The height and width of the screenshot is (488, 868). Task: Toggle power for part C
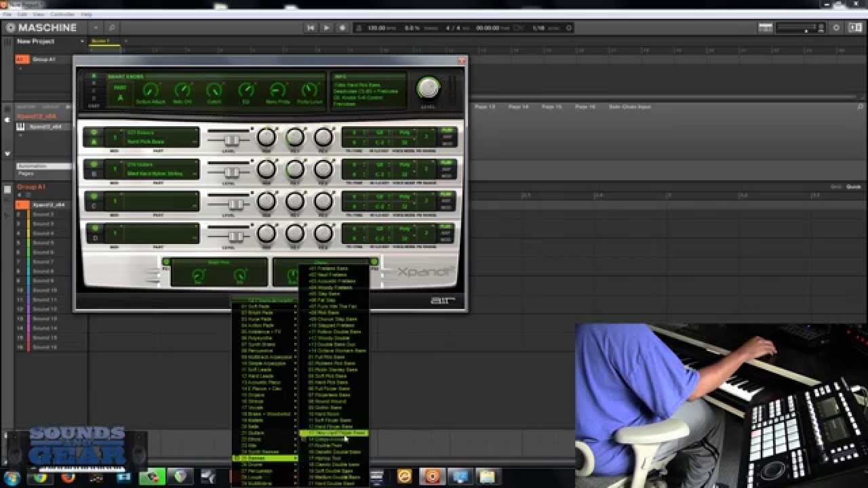pyautogui.click(x=94, y=197)
